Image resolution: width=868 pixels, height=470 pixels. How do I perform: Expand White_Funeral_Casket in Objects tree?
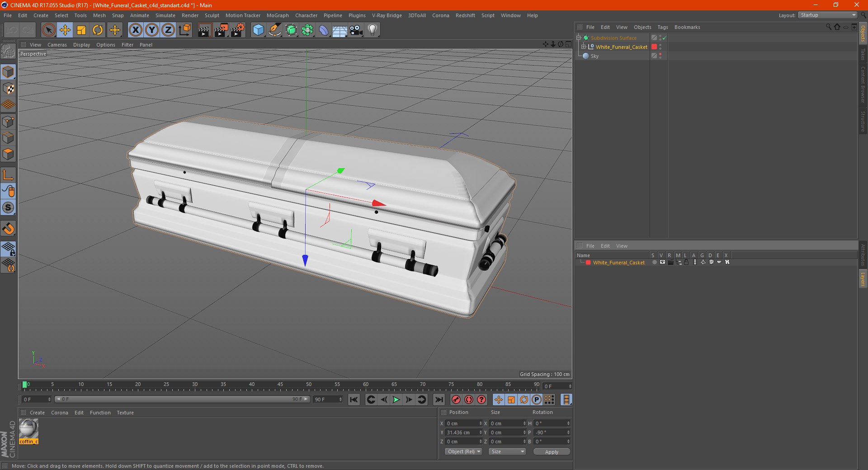tap(584, 47)
